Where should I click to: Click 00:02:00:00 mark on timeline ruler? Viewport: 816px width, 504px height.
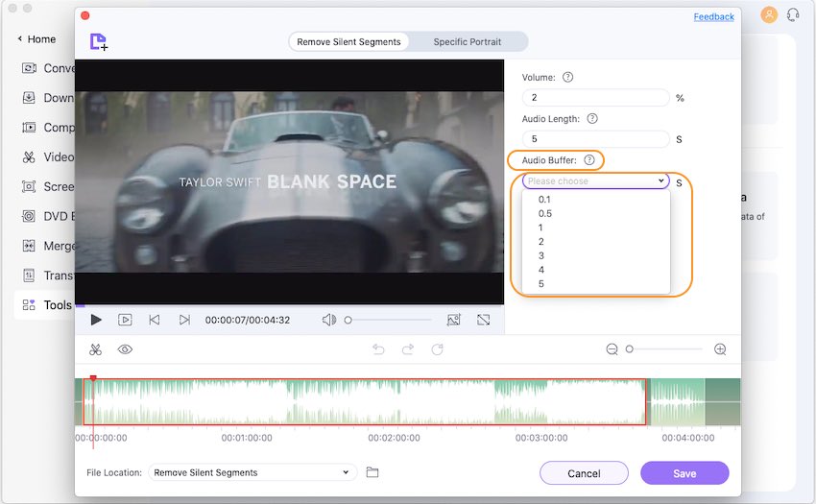[394, 438]
